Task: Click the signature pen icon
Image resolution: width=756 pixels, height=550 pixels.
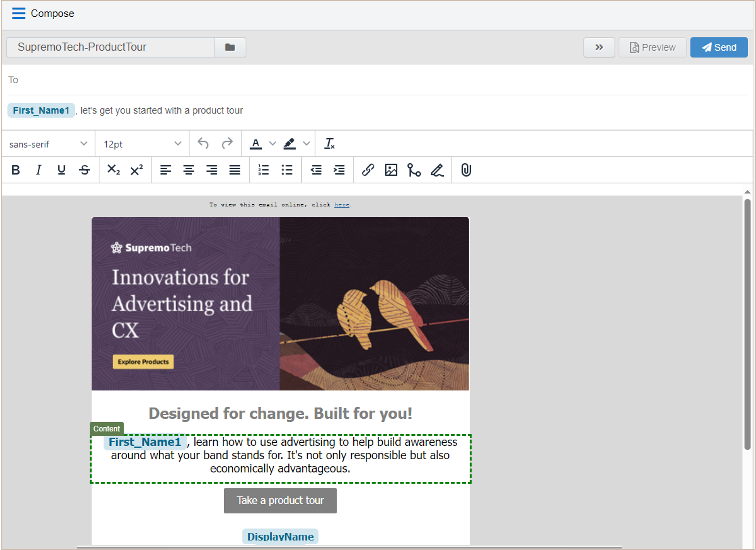Action: (x=437, y=170)
